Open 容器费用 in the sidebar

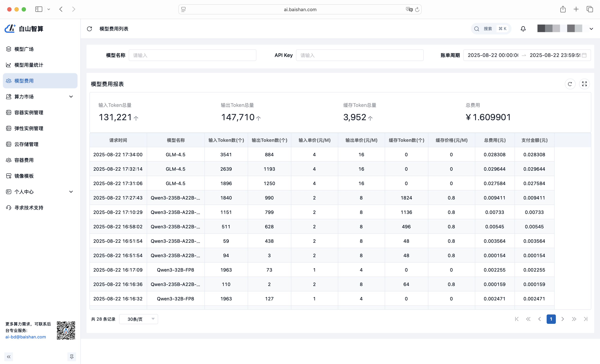[24, 160]
